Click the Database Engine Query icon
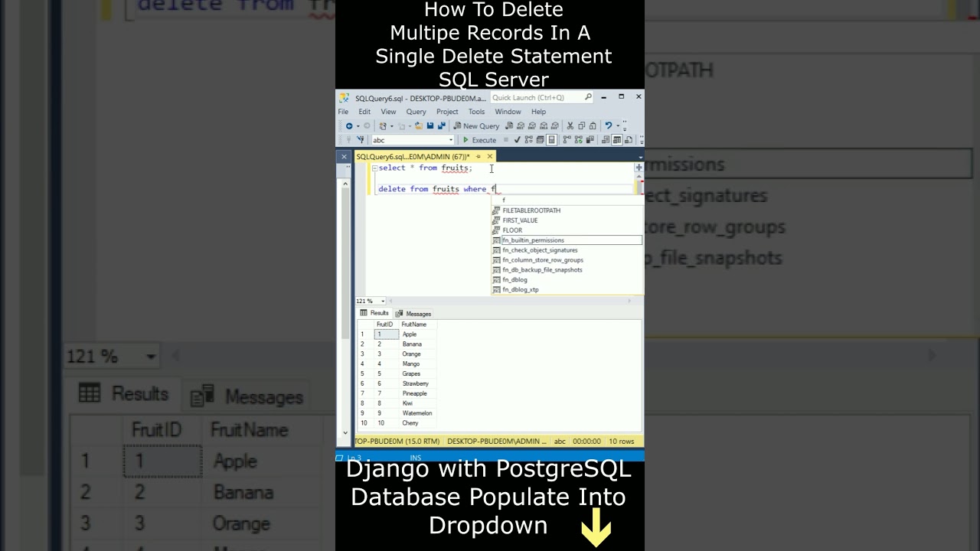Screen dimensions: 980x551 509,126
